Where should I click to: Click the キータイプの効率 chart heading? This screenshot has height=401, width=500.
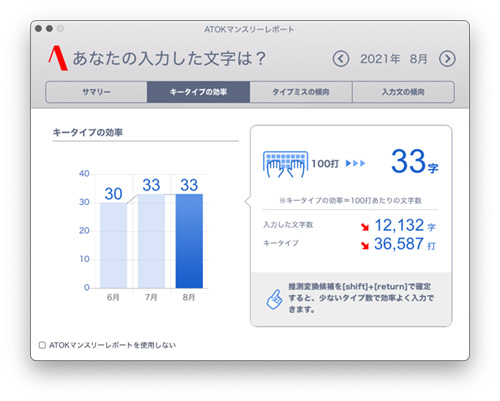(88, 133)
